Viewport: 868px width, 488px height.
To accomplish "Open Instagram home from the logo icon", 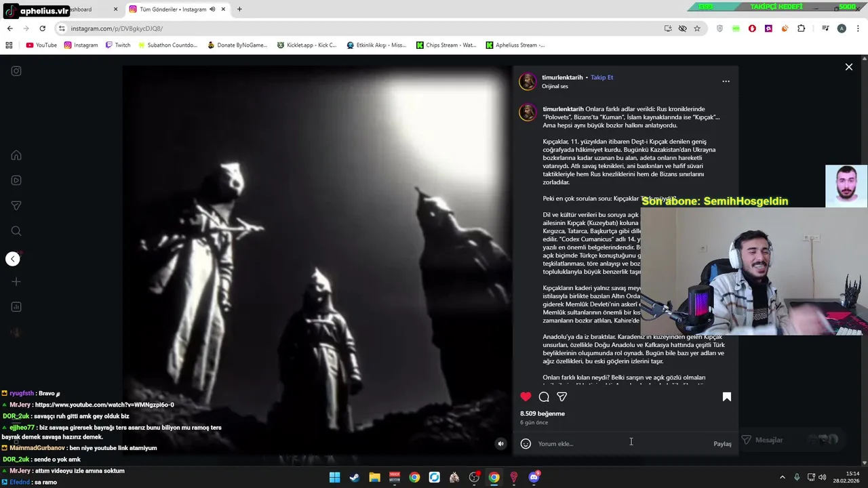I will point(16,71).
